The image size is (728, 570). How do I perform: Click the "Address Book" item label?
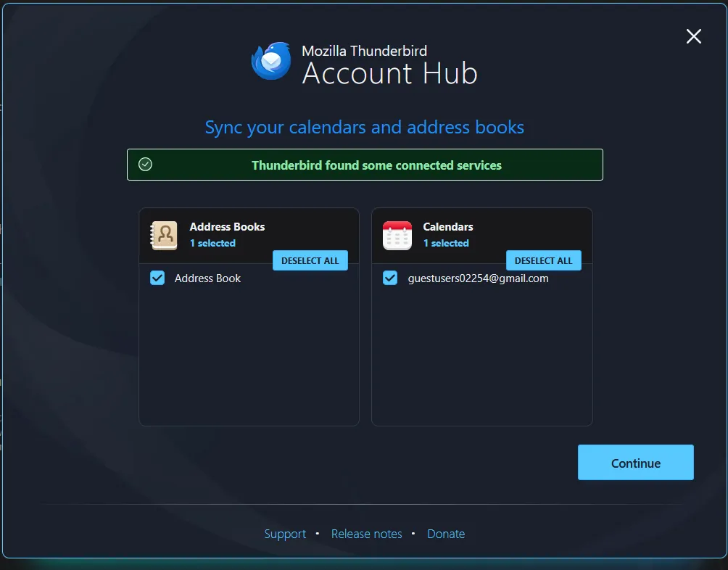coord(207,278)
